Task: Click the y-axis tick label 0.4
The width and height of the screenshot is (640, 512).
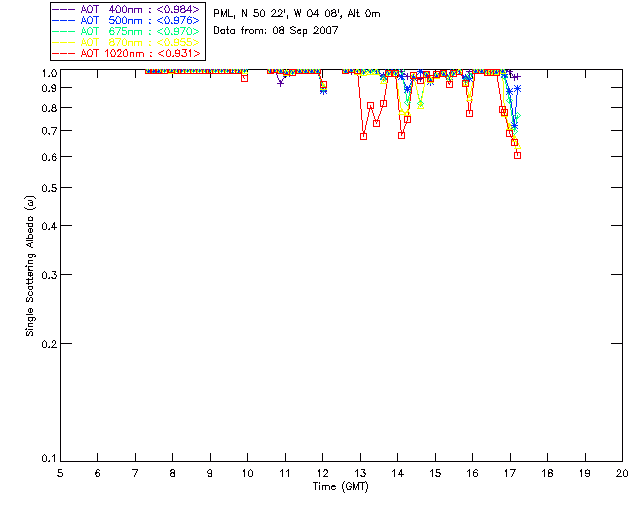Action: [x=49, y=226]
